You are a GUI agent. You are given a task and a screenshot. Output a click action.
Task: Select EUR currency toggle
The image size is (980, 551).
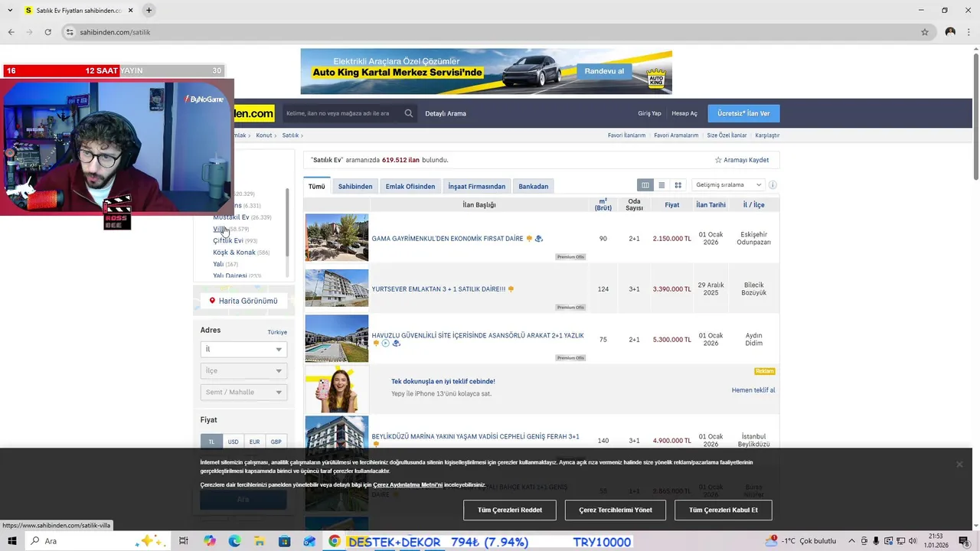254,442
